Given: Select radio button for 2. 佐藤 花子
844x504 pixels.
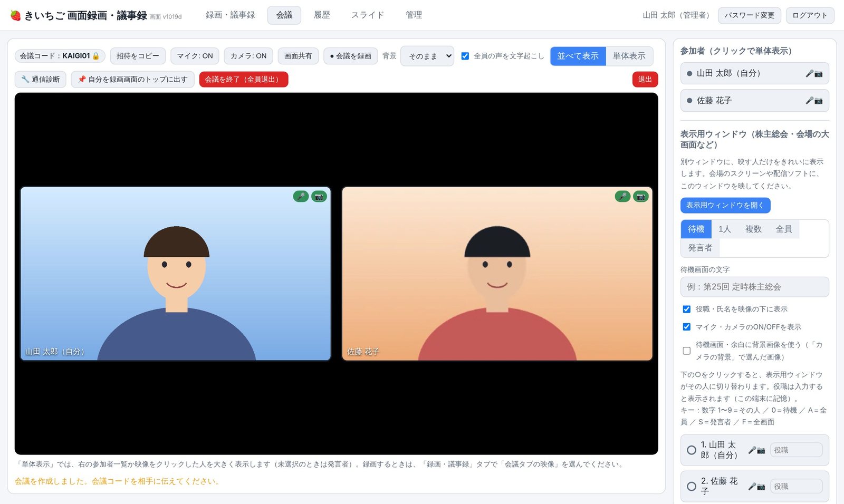Looking at the screenshot, I should point(692,487).
